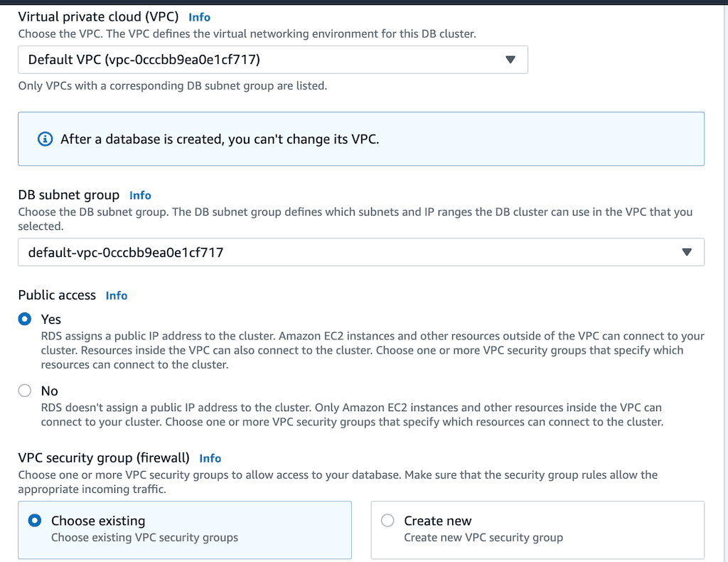Open the Info link beside DB subnet group
The width and height of the screenshot is (728, 562).
pyautogui.click(x=140, y=195)
